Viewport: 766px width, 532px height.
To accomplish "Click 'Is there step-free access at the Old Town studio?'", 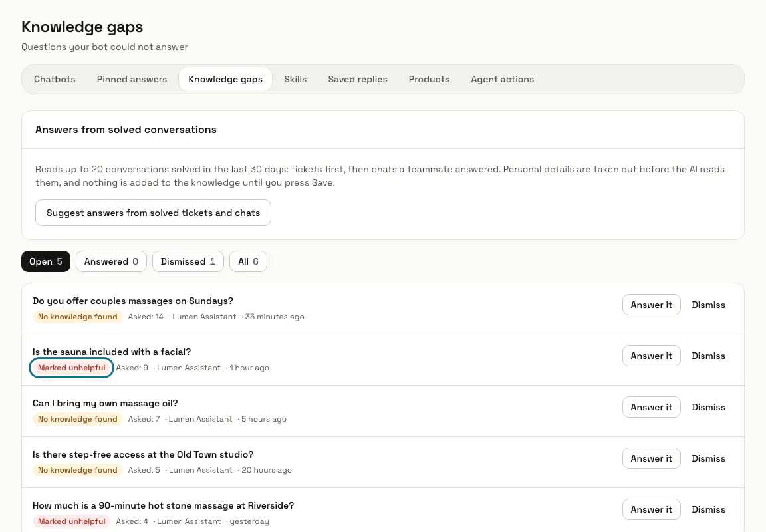I will pyautogui.click(x=143, y=454).
